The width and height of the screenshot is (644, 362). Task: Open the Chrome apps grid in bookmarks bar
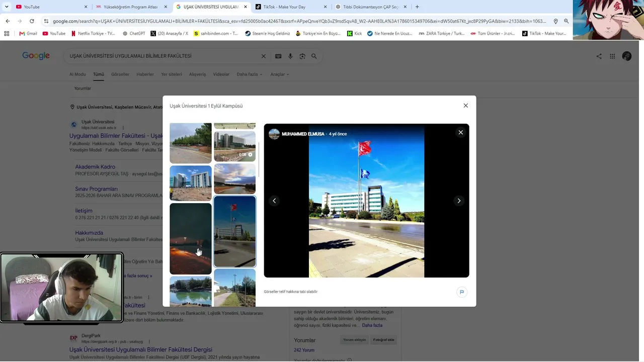(7, 34)
